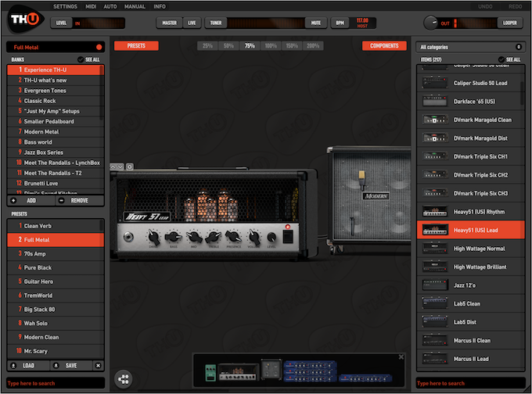The image size is (532, 394).
Task: Click the High Wattage Normal amp icon
Action: [435, 248]
